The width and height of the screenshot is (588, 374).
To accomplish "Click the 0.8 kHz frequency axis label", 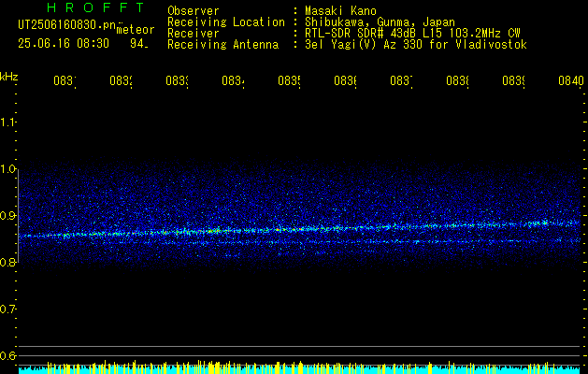I will pyautogui.click(x=7, y=262).
